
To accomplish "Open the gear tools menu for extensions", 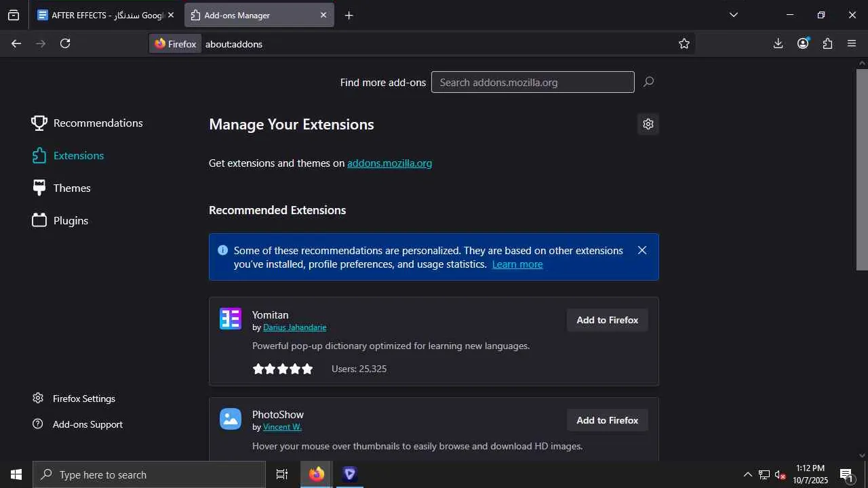I will 648,124.
